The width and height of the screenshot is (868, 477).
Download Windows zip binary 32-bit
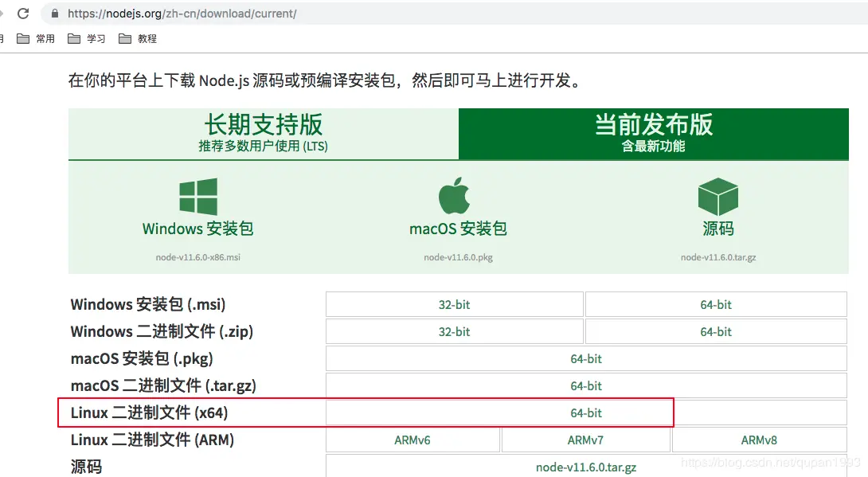click(x=455, y=331)
